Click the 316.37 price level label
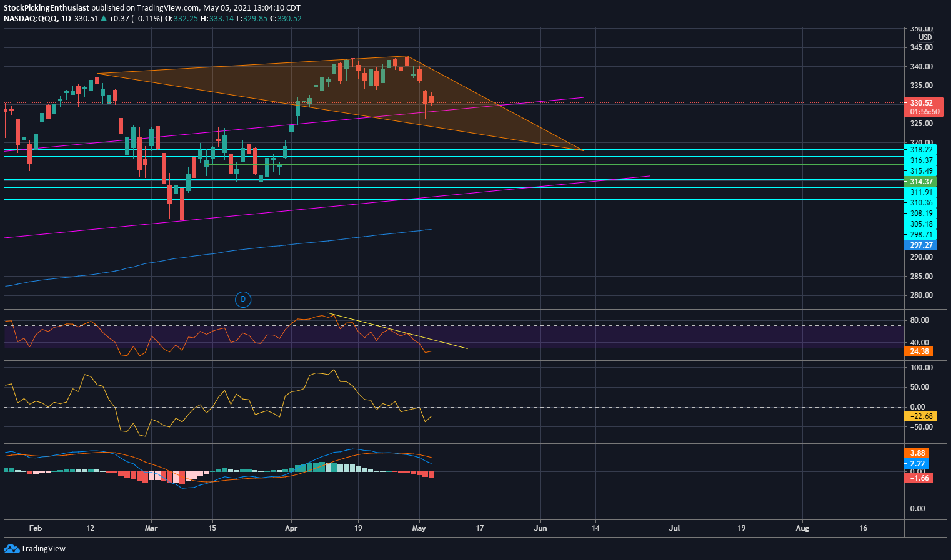Image resolution: width=951 pixels, height=560 pixels. 920,160
